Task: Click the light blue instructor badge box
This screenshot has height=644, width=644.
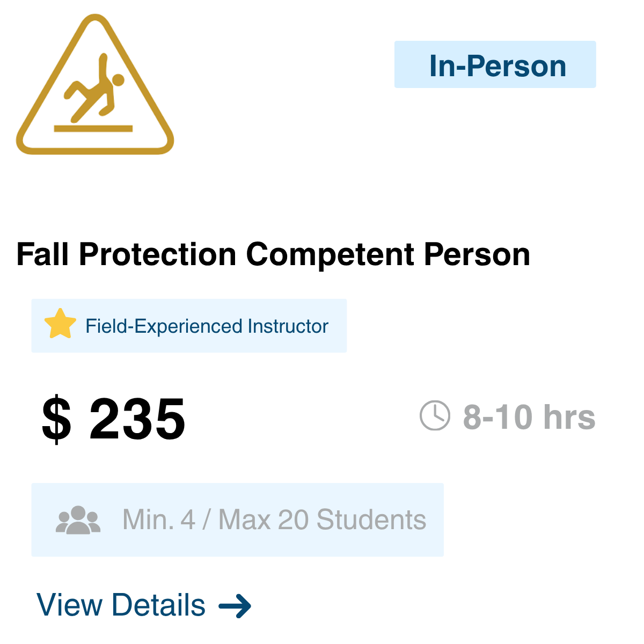Action: [189, 326]
